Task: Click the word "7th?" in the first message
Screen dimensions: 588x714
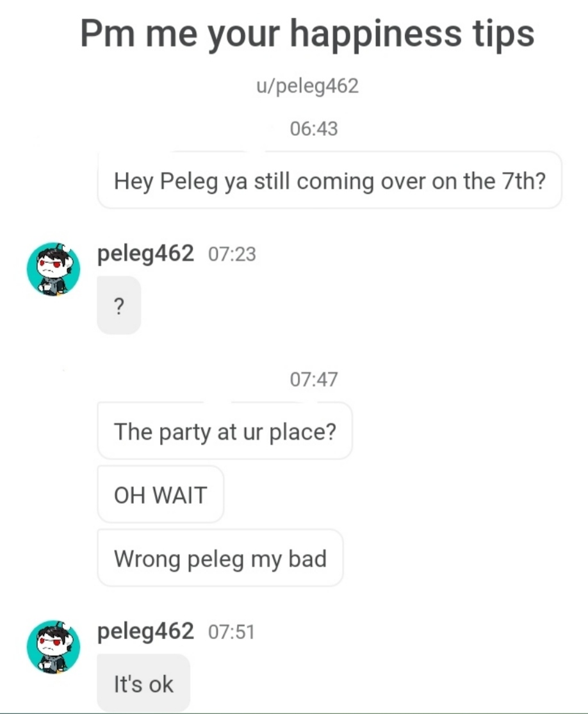Action: click(x=521, y=181)
